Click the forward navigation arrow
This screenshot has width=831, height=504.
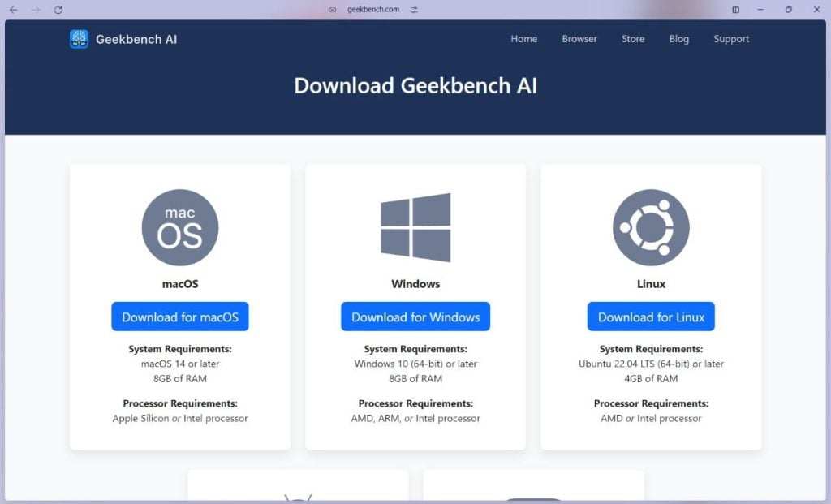(36, 10)
